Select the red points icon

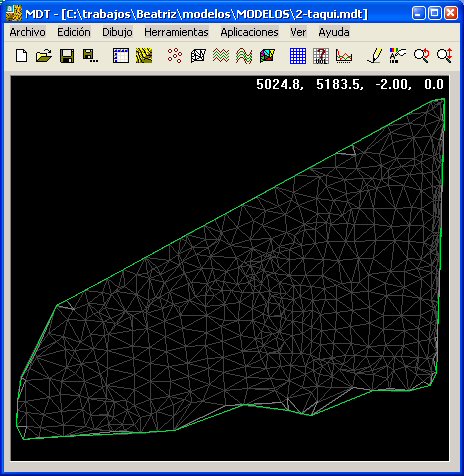click(175, 55)
